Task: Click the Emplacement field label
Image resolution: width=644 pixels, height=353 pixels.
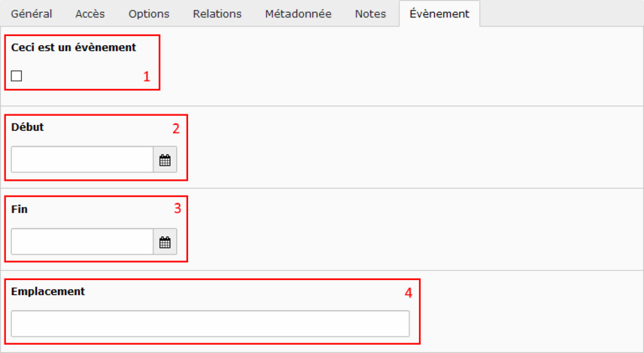Action: (x=48, y=291)
